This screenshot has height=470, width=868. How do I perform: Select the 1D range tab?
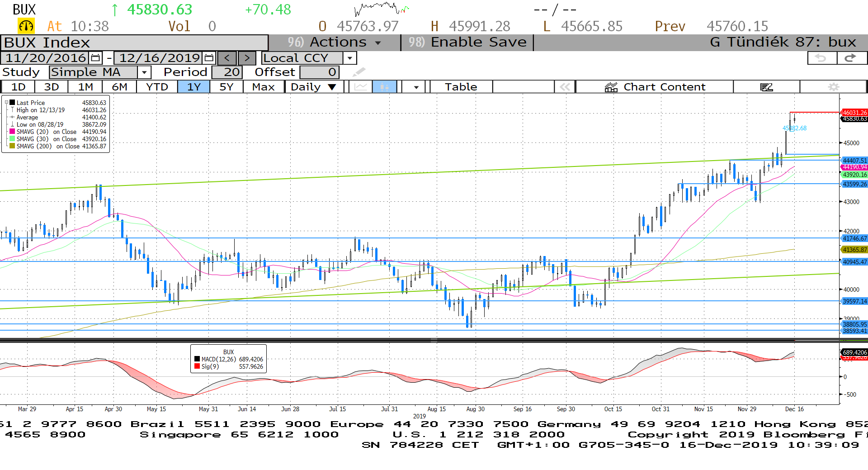point(18,87)
